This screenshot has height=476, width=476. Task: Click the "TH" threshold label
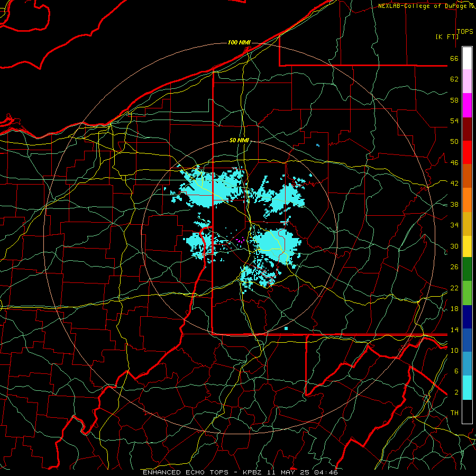coord(454,413)
